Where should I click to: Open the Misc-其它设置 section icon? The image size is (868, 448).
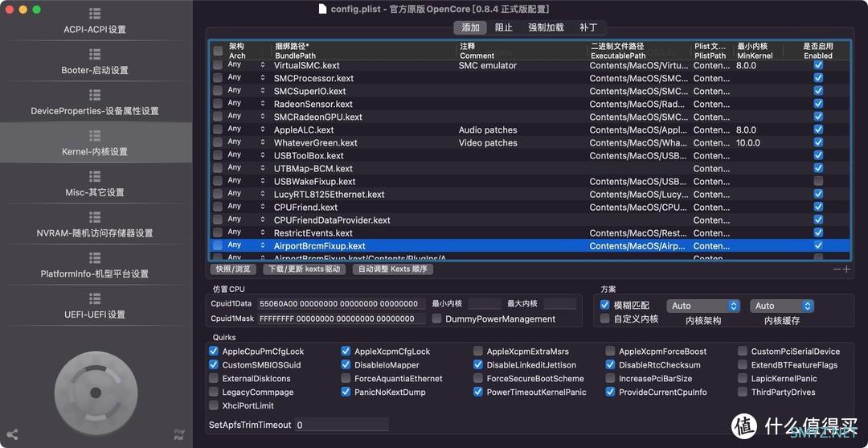coord(95,176)
